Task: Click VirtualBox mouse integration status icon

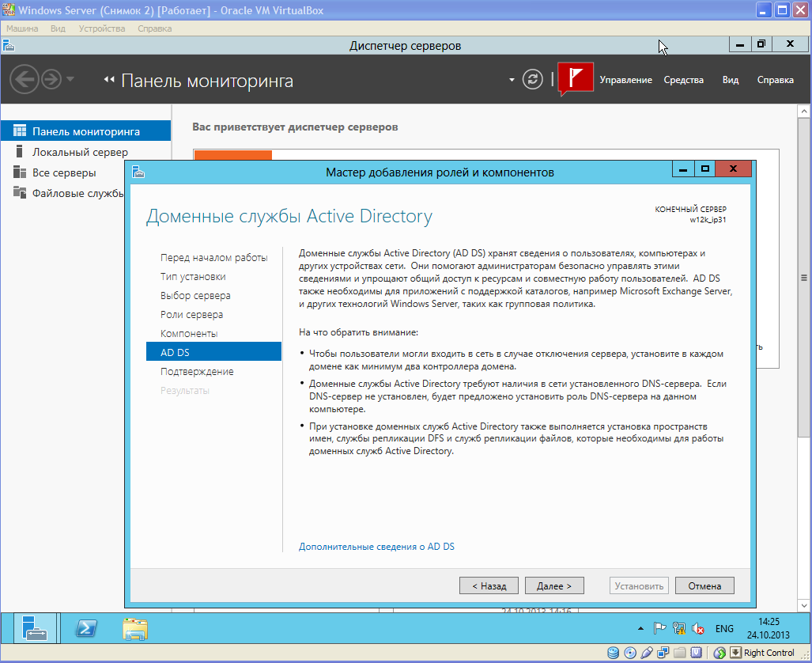Action: [719, 653]
